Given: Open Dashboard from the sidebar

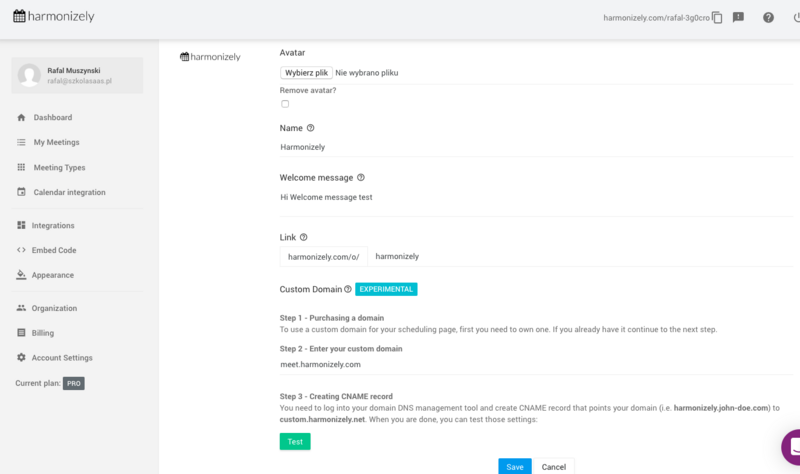Looking at the screenshot, I should [x=52, y=117].
